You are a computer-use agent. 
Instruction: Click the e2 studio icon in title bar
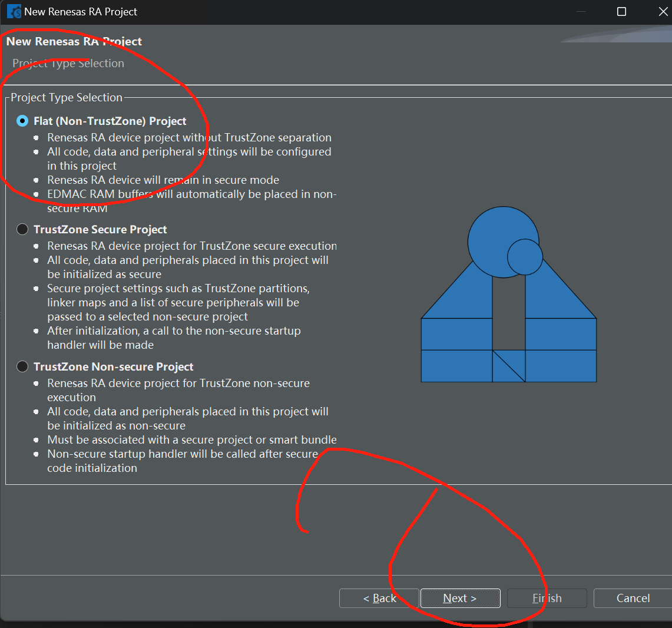[14, 12]
